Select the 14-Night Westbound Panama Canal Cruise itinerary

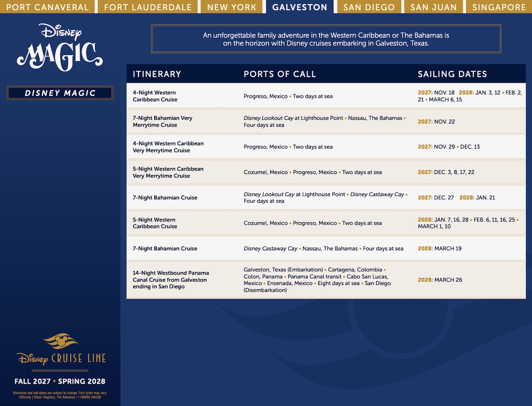[x=171, y=280]
